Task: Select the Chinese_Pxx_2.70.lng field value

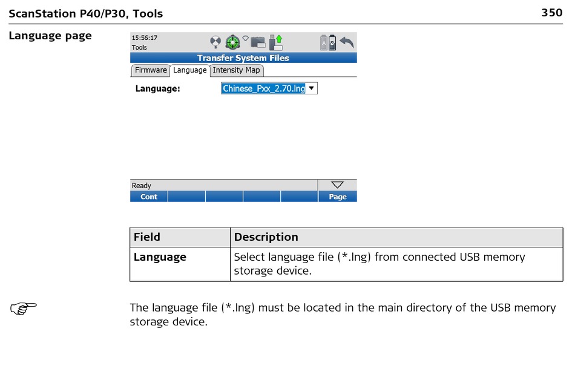Action: (264, 88)
